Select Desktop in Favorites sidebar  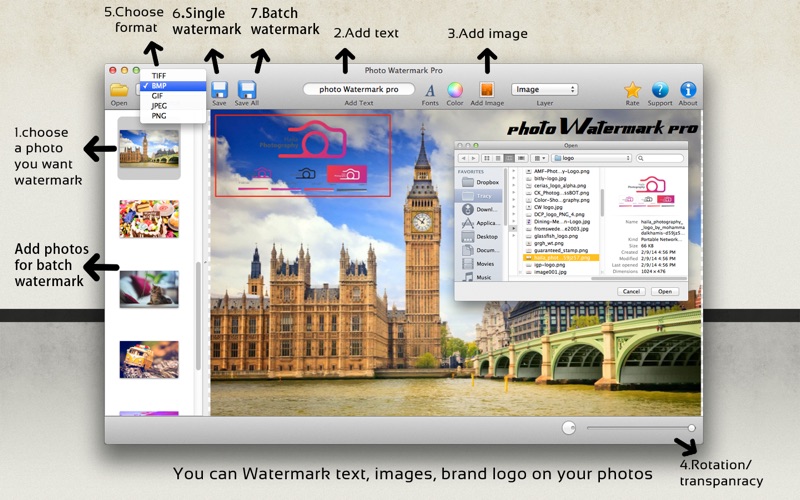tap(480, 237)
